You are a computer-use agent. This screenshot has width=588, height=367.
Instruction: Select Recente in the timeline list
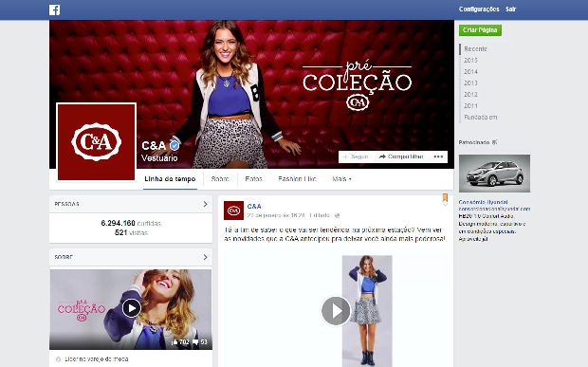[x=475, y=48]
